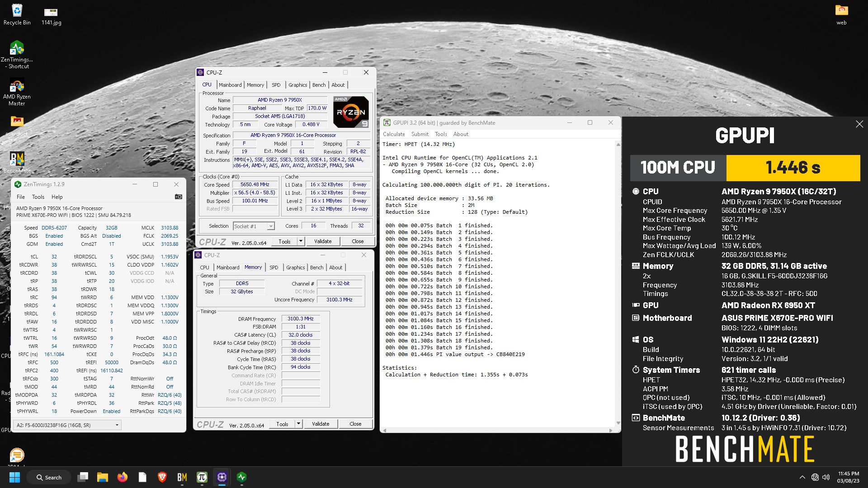
Task: Open GPUPI Submit menu
Action: click(420, 134)
